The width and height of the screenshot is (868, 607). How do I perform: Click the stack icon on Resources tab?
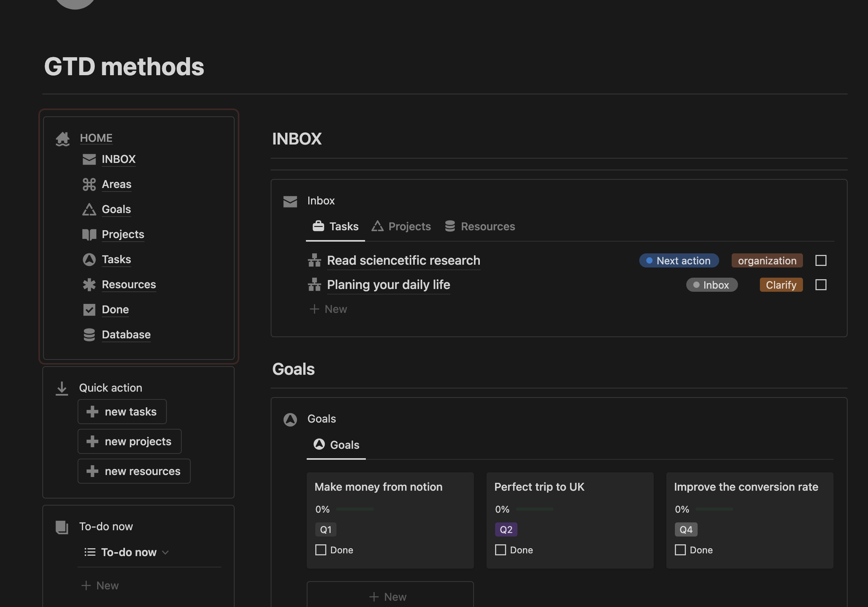click(450, 226)
